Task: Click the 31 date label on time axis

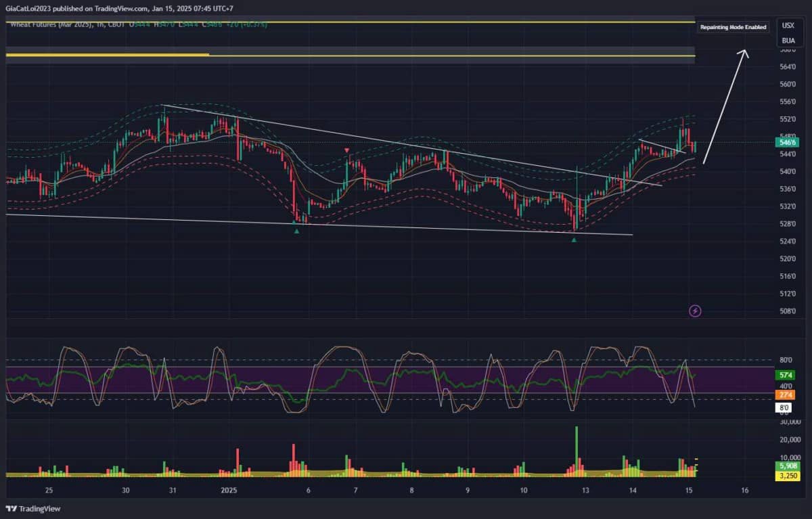Action: click(173, 490)
